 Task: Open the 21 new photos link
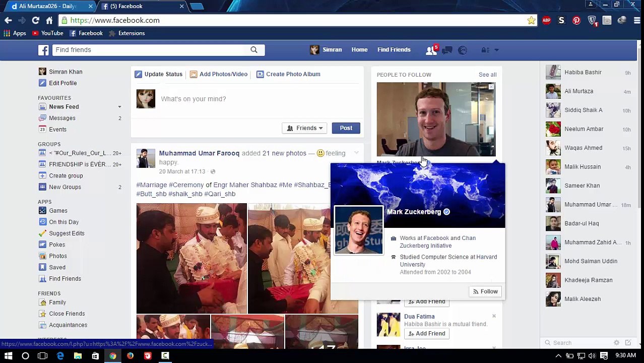[x=284, y=153]
